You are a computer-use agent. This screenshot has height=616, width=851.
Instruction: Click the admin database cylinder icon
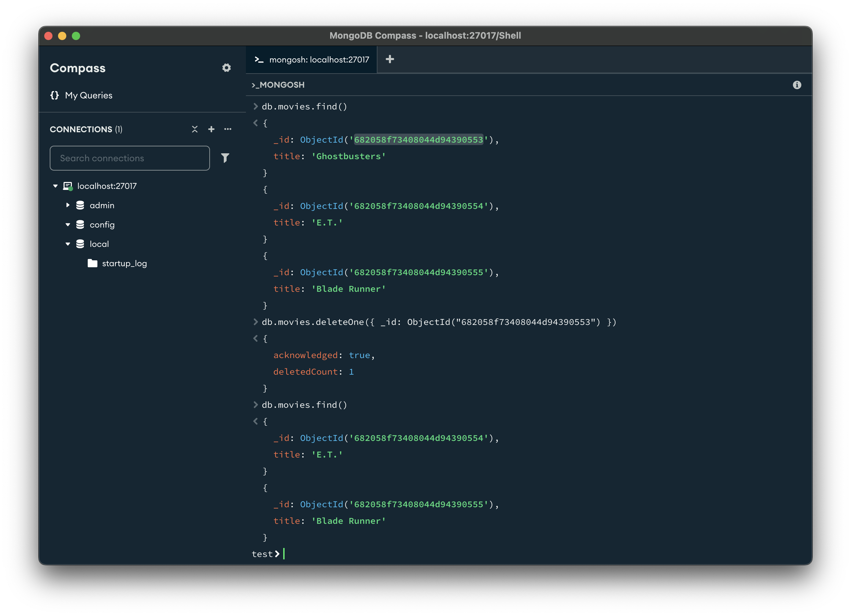coord(80,205)
